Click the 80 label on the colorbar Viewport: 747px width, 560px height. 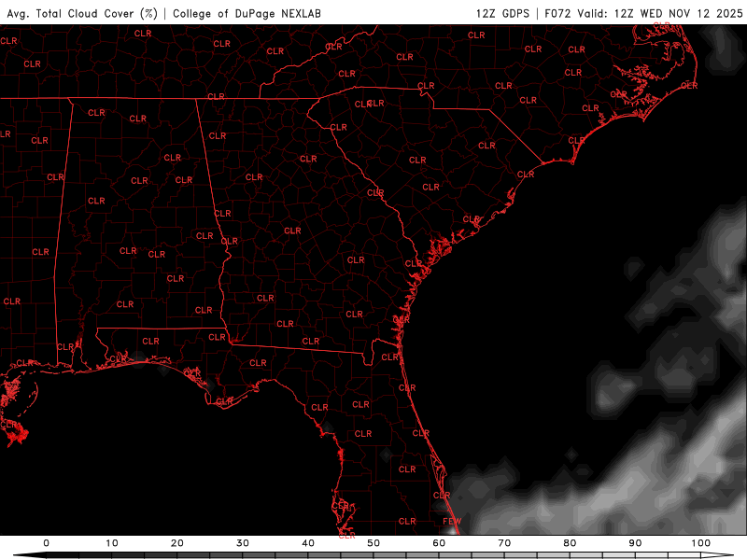pos(570,543)
